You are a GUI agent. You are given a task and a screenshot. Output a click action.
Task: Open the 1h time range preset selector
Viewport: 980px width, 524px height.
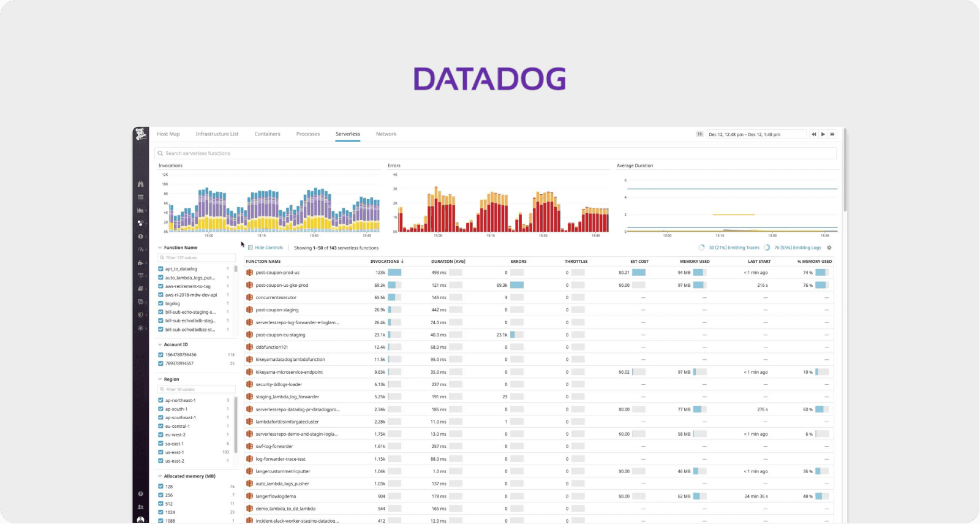(699, 134)
